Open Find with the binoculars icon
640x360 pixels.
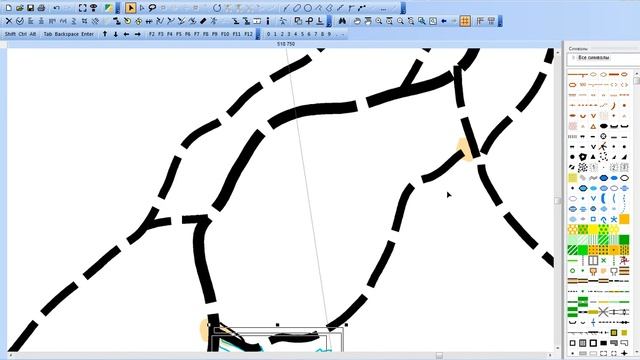point(342,21)
